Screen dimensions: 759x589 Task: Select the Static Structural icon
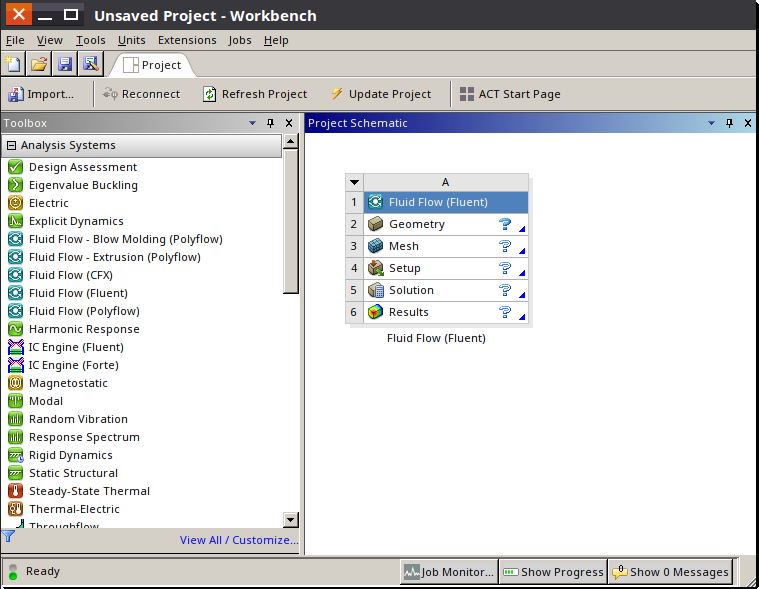[15, 473]
